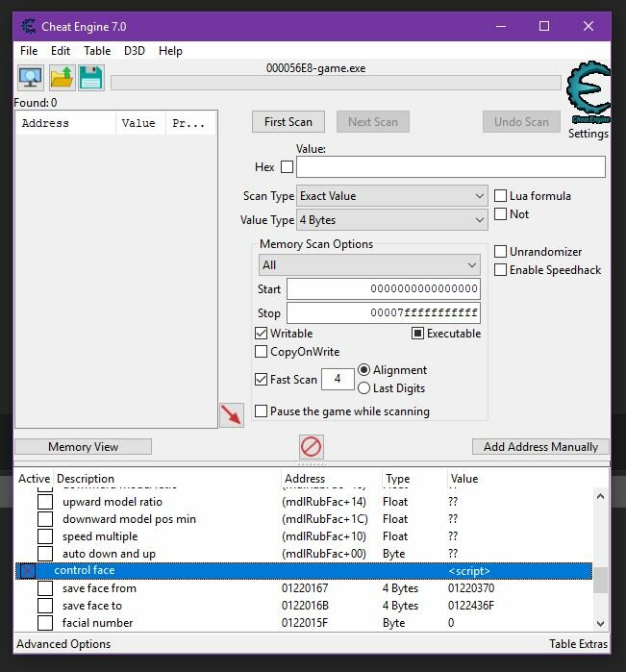Select address 0122015F of facial number
The height and width of the screenshot is (672, 626).
(x=305, y=623)
